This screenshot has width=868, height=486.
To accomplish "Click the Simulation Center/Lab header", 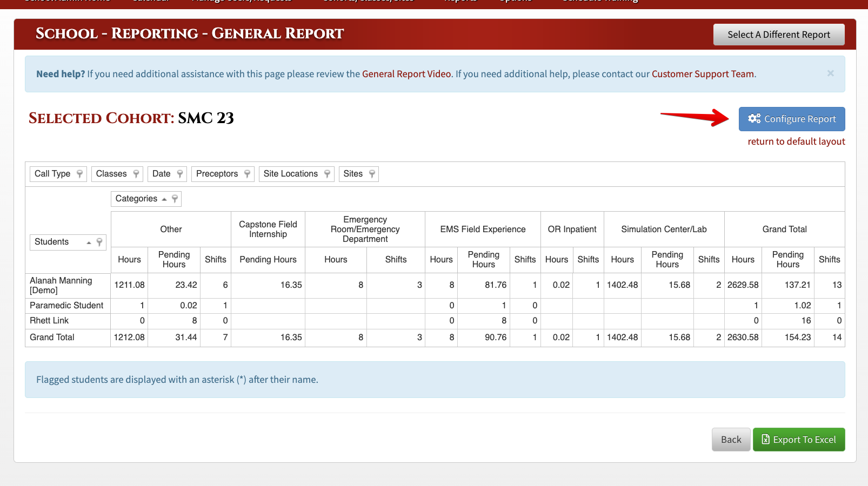I will [664, 230].
